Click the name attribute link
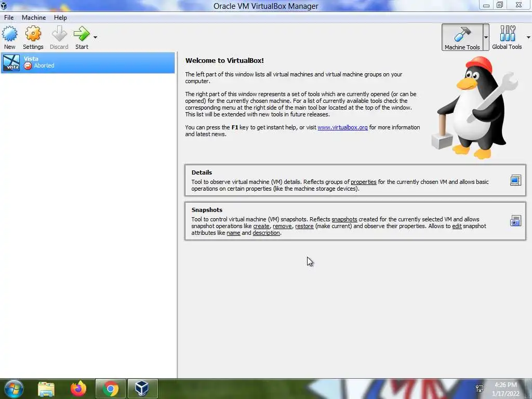Image resolution: width=532 pixels, height=399 pixels. coord(233,233)
